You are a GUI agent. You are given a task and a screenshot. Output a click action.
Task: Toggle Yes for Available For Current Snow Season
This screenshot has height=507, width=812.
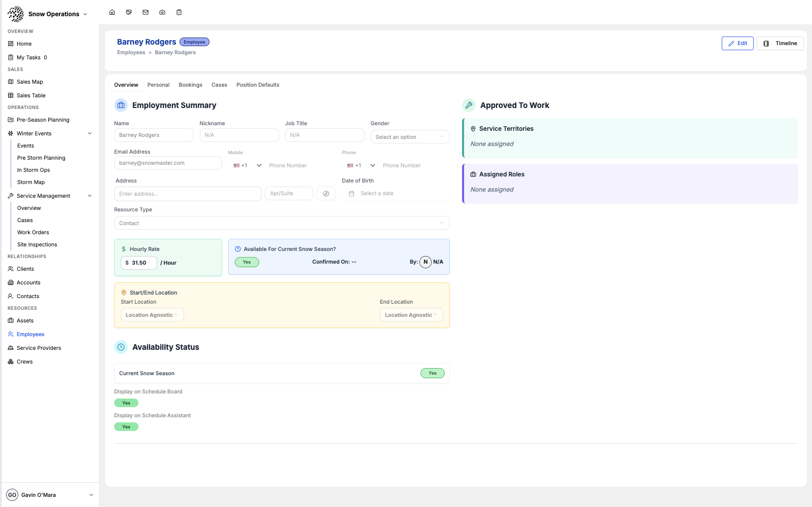(247, 262)
